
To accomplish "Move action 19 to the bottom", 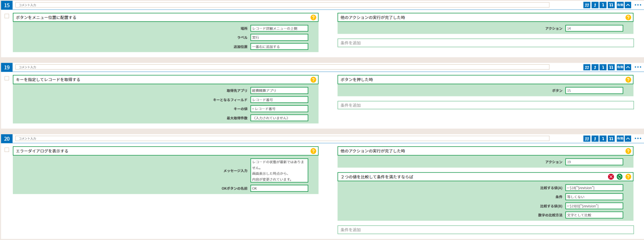I will tap(611, 68).
